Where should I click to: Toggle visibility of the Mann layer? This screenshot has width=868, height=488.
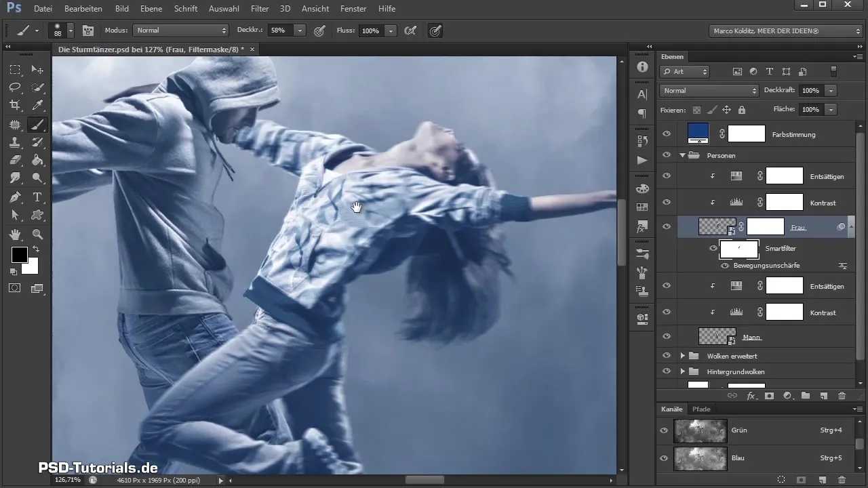point(667,336)
